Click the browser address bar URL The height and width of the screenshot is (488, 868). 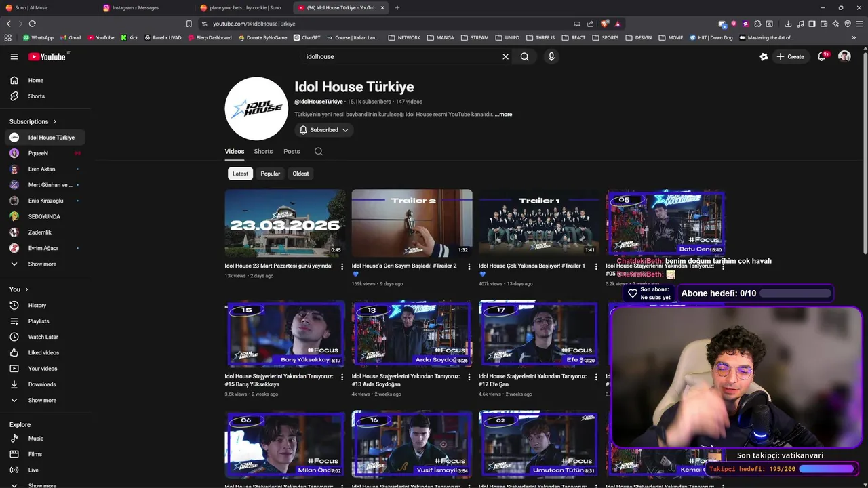[254, 24]
